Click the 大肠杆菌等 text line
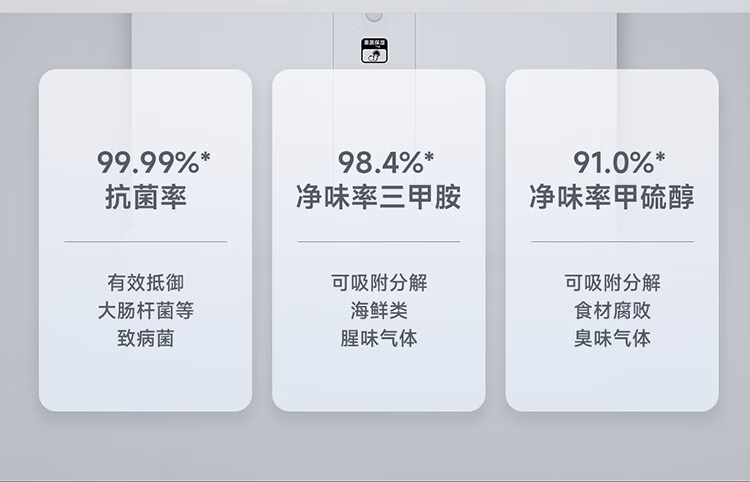Screen dimensions: 750x482 click(145, 311)
